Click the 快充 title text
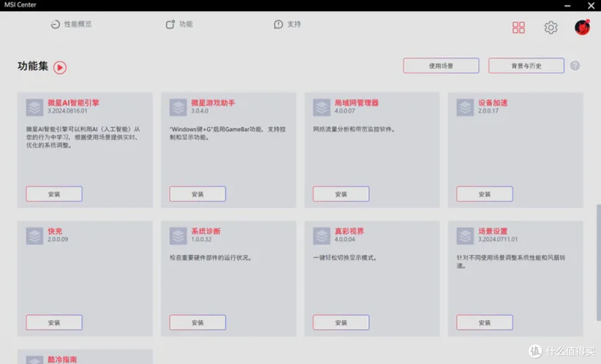The height and width of the screenshot is (364, 601). click(x=55, y=231)
